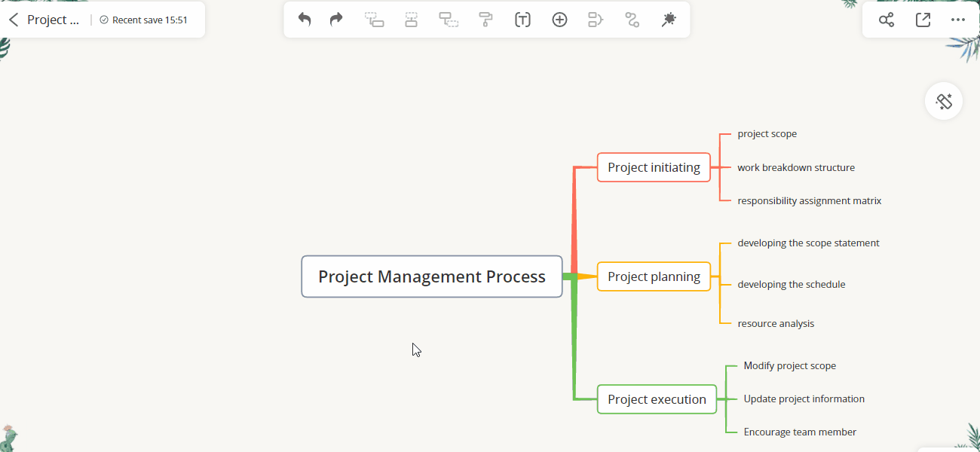This screenshot has height=452, width=980.
Task: Select "developing the schedule" subtopic
Action: (x=792, y=285)
